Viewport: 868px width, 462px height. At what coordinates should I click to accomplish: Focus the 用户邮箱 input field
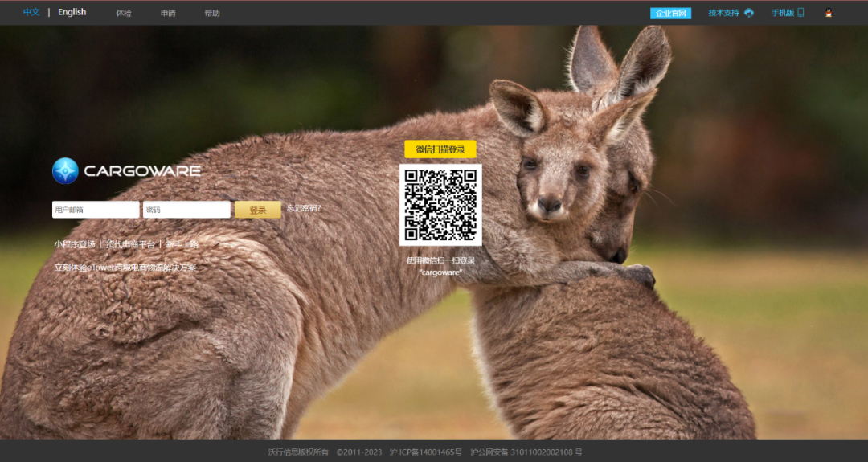[96, 210]
